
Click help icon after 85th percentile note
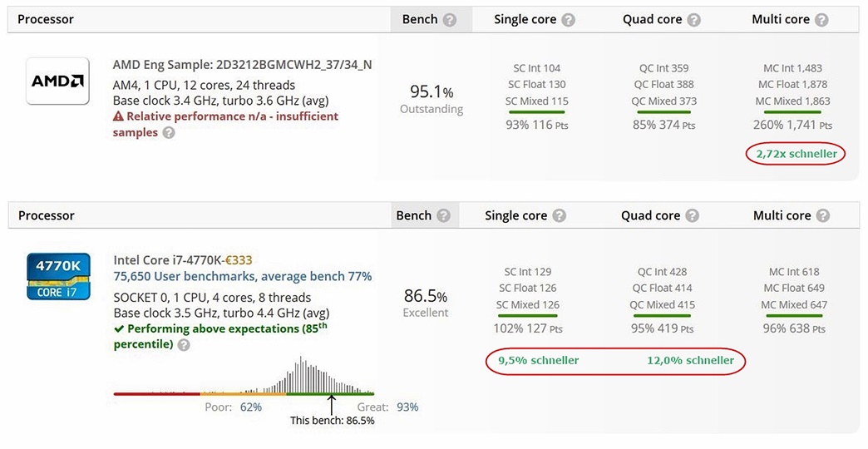(184, 345)
